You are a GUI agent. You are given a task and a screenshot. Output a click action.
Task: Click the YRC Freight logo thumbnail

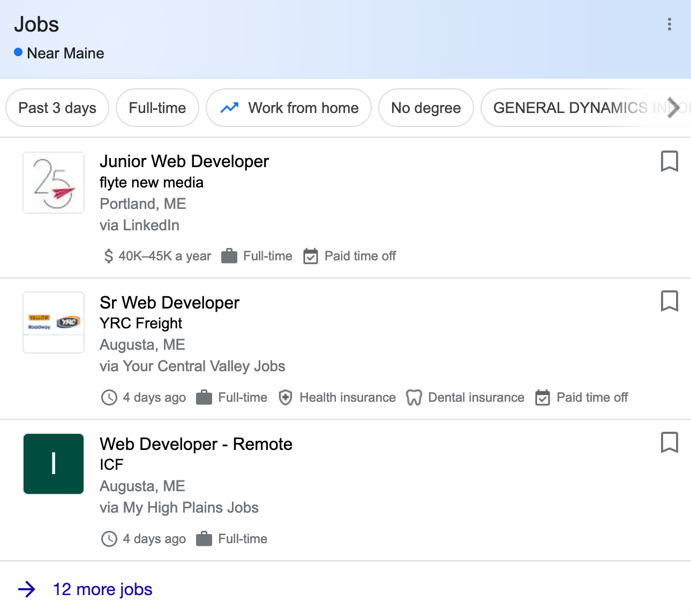(x=53, y=322)
